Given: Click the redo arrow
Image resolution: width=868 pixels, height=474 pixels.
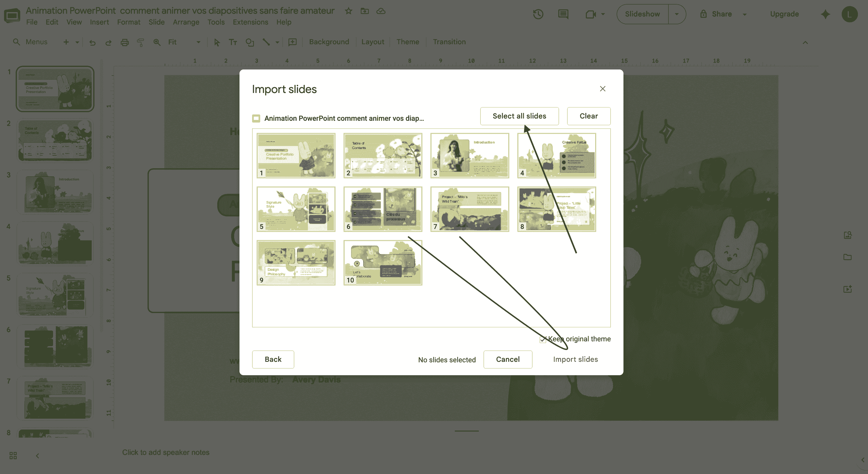Looking at the screenshot, I should coord(108,42).
